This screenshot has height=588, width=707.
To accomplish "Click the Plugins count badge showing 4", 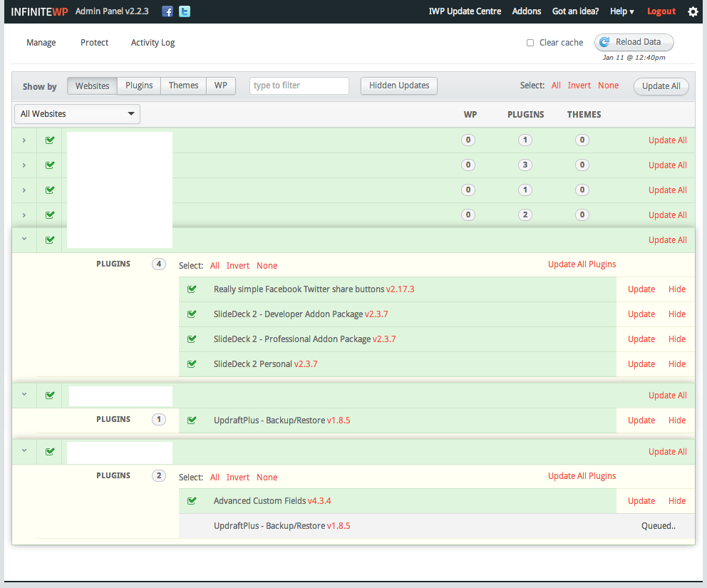I will [x=158, y=264].
